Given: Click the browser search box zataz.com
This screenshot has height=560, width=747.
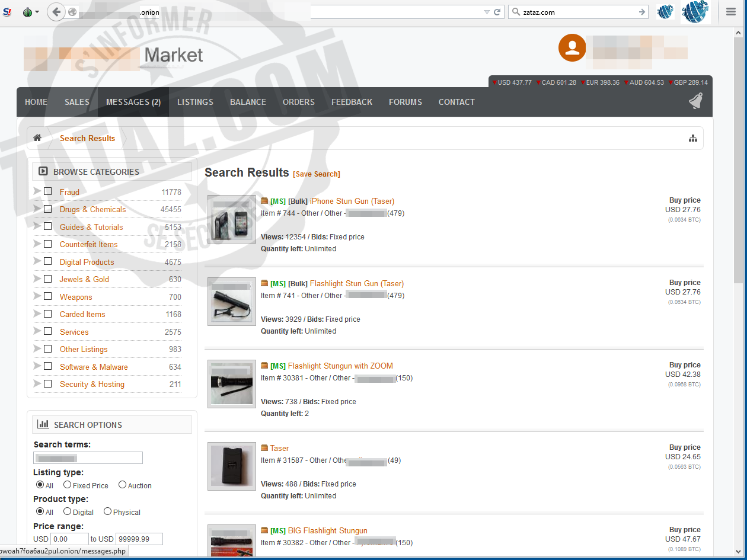Looking at the screenshot, I should pyautogui.click(x=579, y=12).
